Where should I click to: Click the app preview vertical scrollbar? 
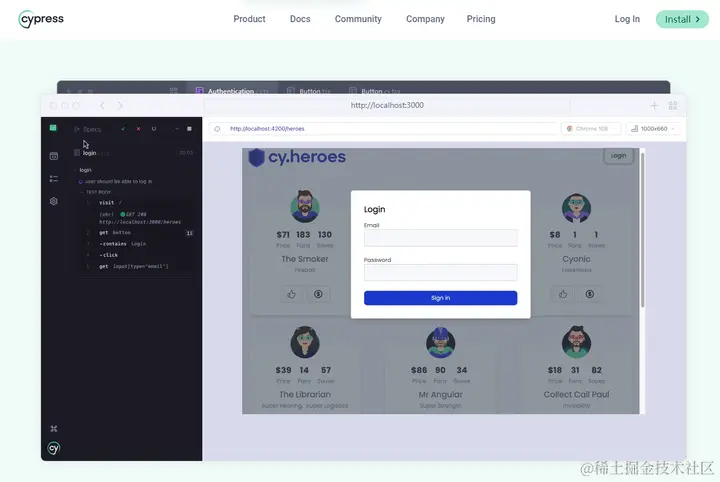(x=642, y=230)
